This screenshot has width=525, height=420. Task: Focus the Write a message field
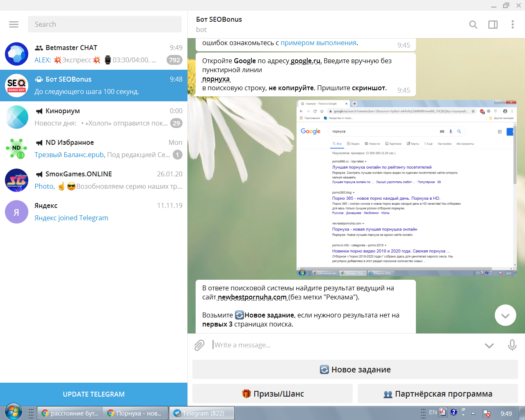345,345
